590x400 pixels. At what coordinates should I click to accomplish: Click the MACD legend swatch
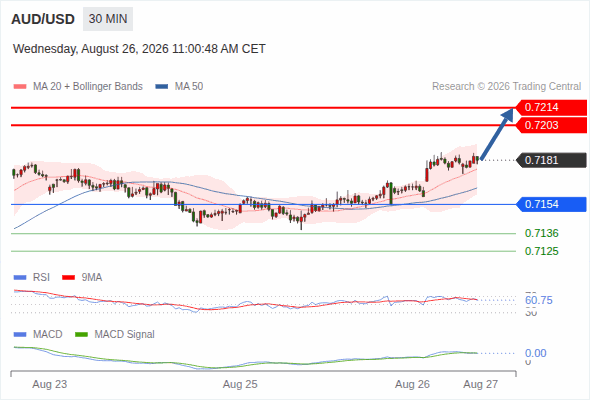(20, 335)
